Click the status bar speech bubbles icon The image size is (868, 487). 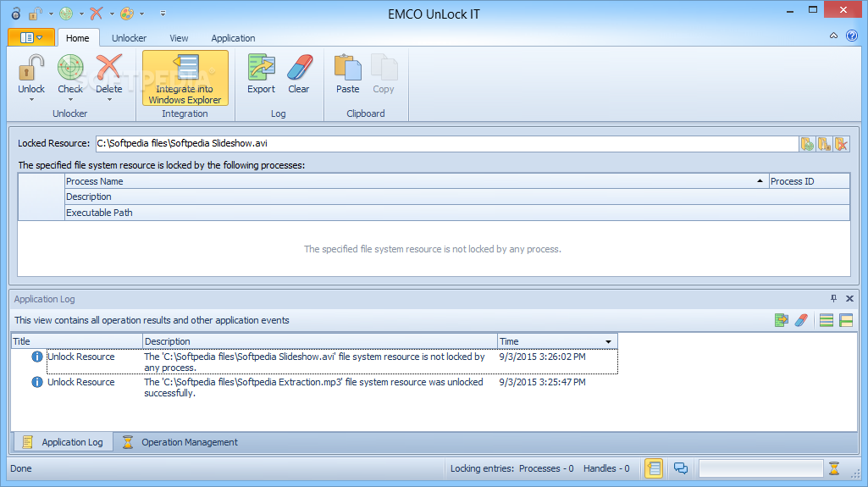(x=680, y=468)
